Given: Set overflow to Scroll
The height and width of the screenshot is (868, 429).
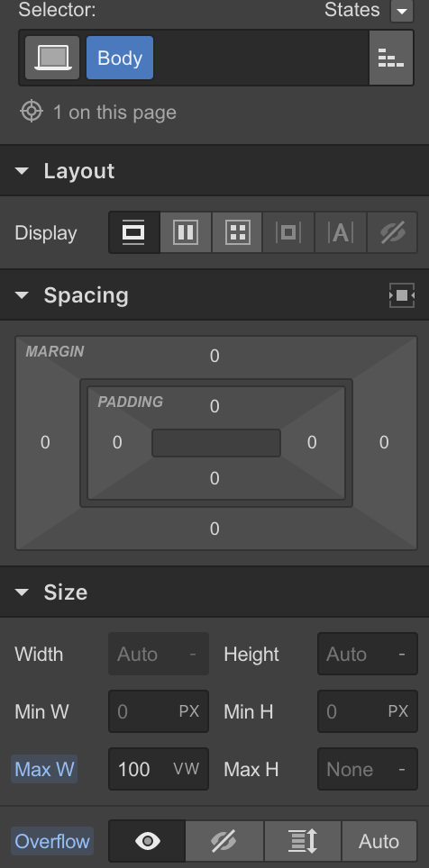Looking at the screenshot, I should coord(303,841).
